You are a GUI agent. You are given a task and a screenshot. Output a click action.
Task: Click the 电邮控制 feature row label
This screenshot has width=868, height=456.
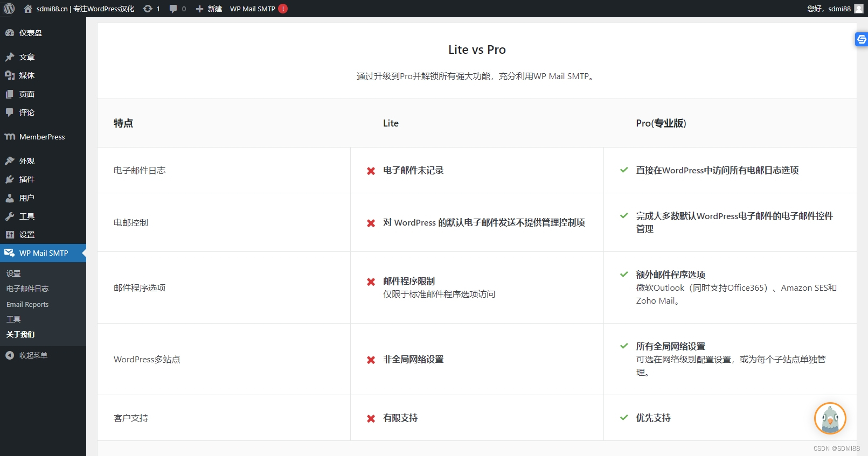pyautogui.click(x=131, y=222)
